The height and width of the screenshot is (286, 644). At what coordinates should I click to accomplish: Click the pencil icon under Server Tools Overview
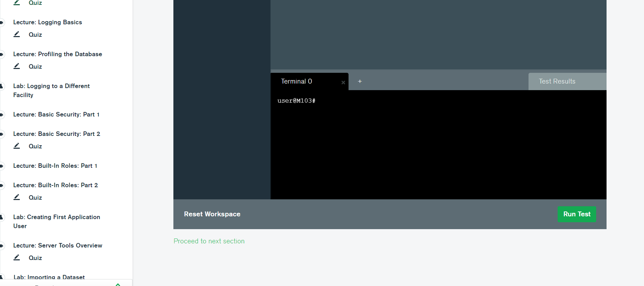tap(17, 258)
